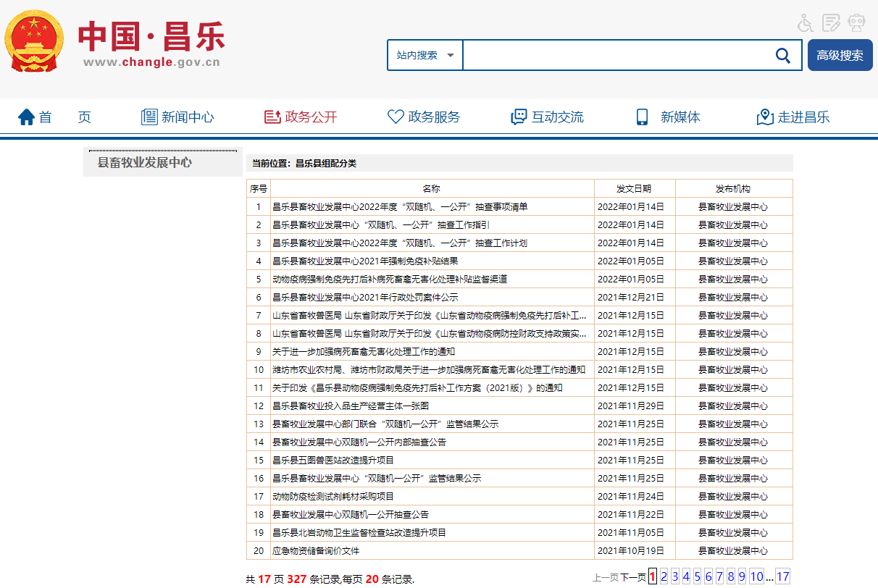Click the 高级搜索 button
This screenshot has height=588, width=878.
pyautogui.click(x=840, y=56)
